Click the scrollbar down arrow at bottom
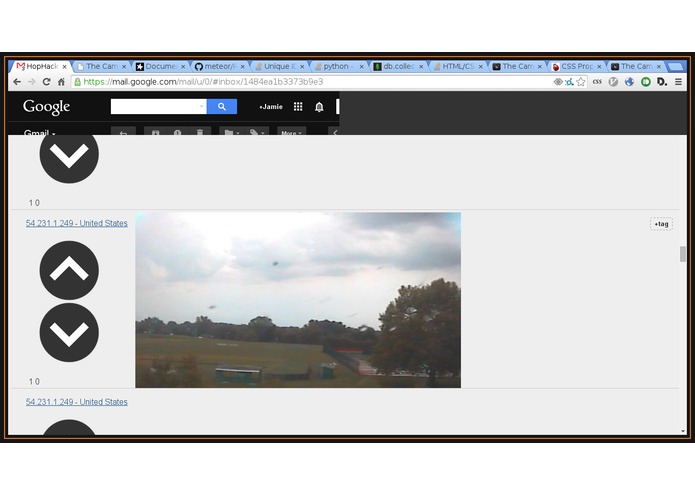 pos(683,431)
